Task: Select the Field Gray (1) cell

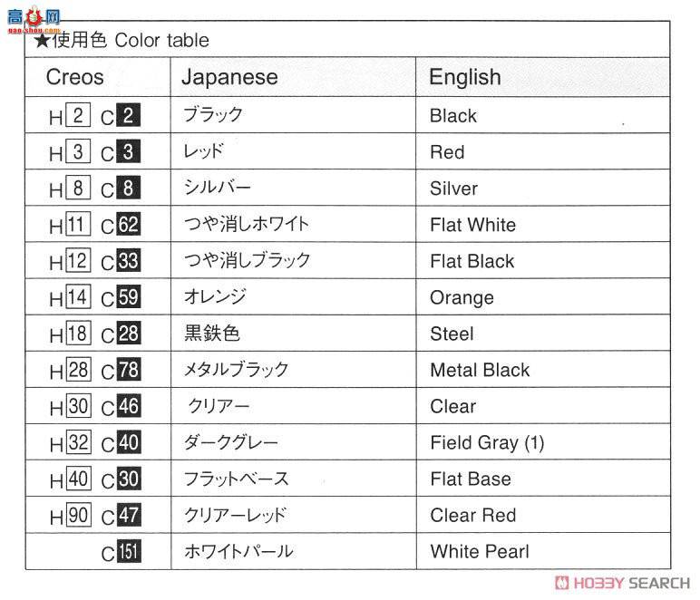Action: coord(487,442)
